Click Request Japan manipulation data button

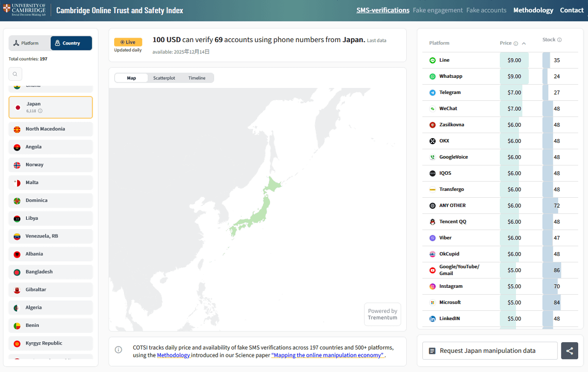coord(490,350)
